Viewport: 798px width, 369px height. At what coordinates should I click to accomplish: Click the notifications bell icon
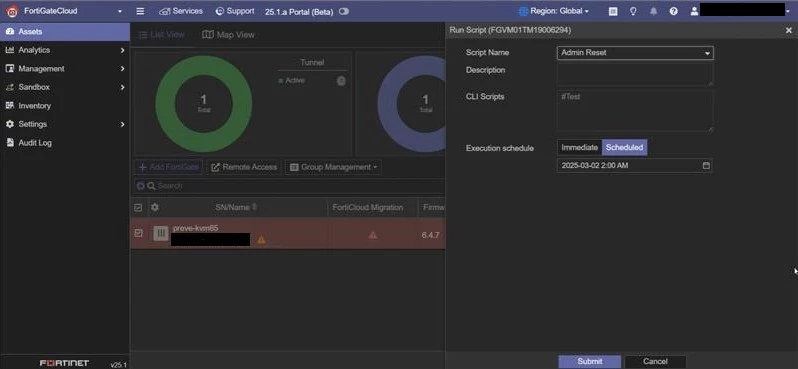pyautogui.click(x=653, y=11)
